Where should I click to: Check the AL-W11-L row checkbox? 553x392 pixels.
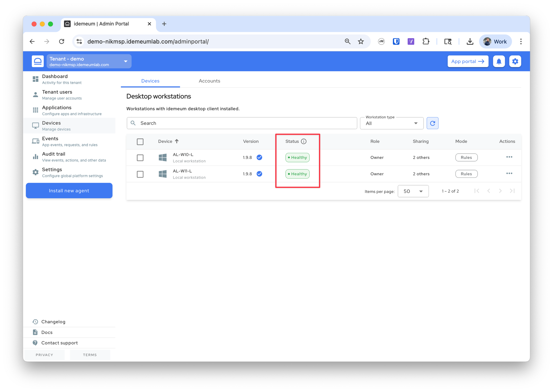click(x=140, y=174)
